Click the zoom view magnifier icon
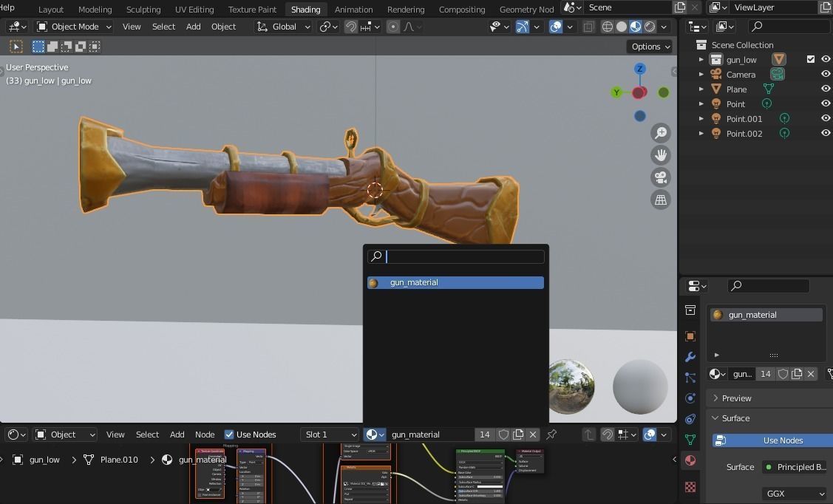 [x=660, y=133]
